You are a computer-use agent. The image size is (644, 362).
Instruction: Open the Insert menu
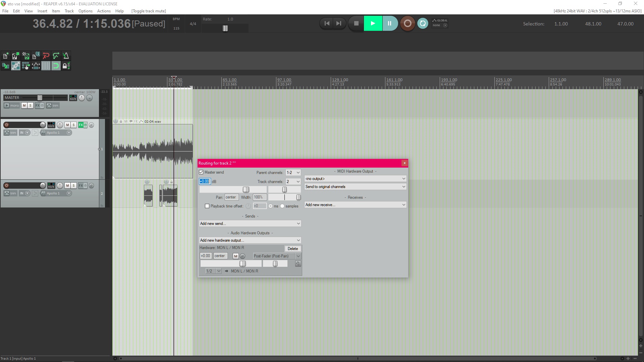pyautogui.click(x=42, y=11)
